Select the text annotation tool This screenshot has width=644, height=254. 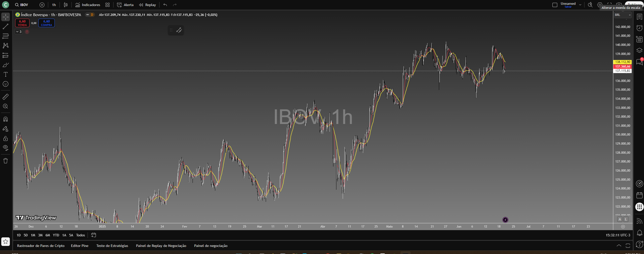pos(6,74)
